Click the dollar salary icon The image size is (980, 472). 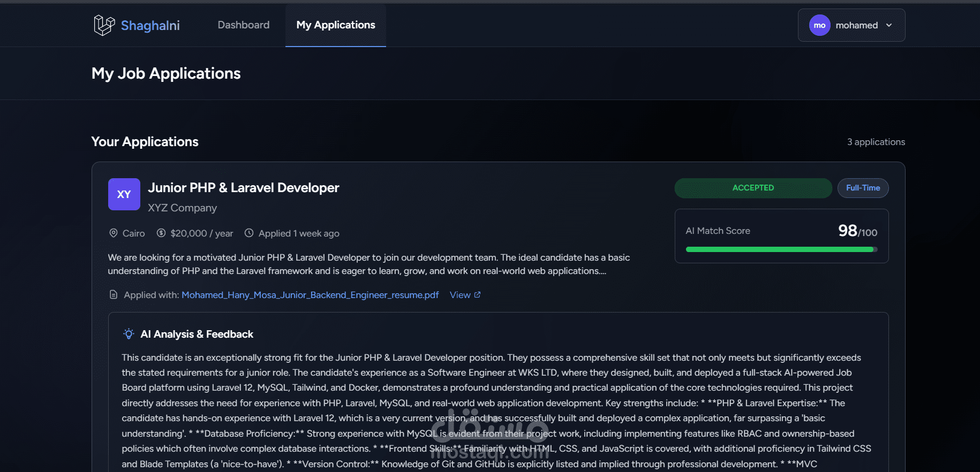[161, 233]
